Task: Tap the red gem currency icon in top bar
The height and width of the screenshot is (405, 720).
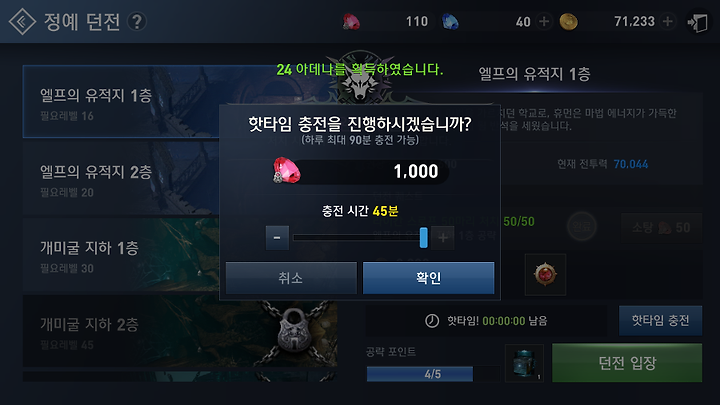Action: point(351,22)
